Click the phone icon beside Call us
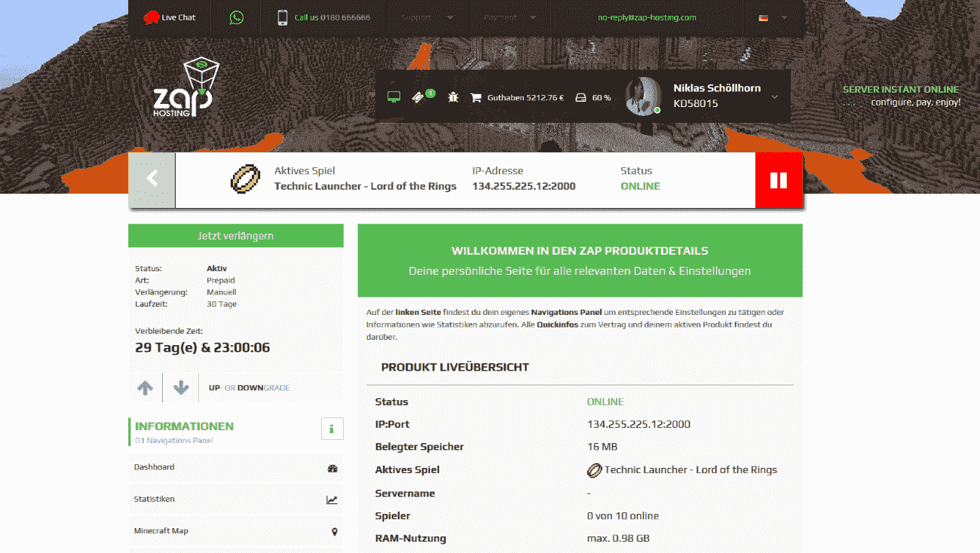Viewport: 980px width, 553px height. 283,17
